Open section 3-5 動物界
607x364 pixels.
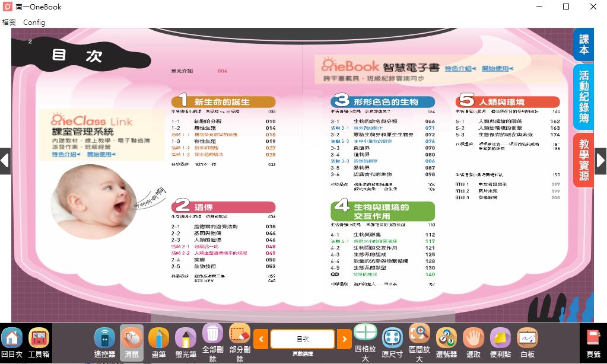383,168
